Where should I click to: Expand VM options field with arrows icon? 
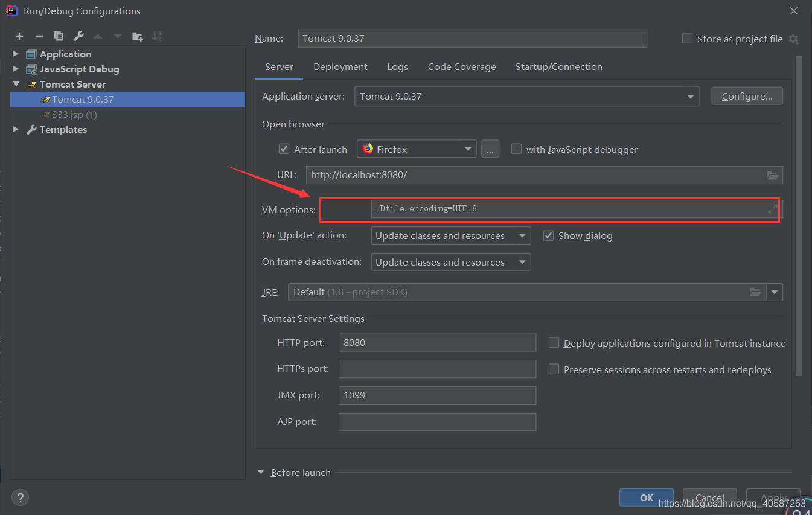(772, 209)
